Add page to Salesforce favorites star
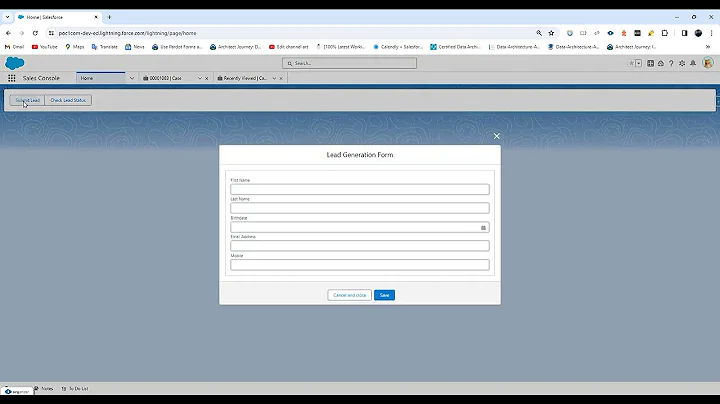This screenshot has height=404, width=720. point(631,63)
